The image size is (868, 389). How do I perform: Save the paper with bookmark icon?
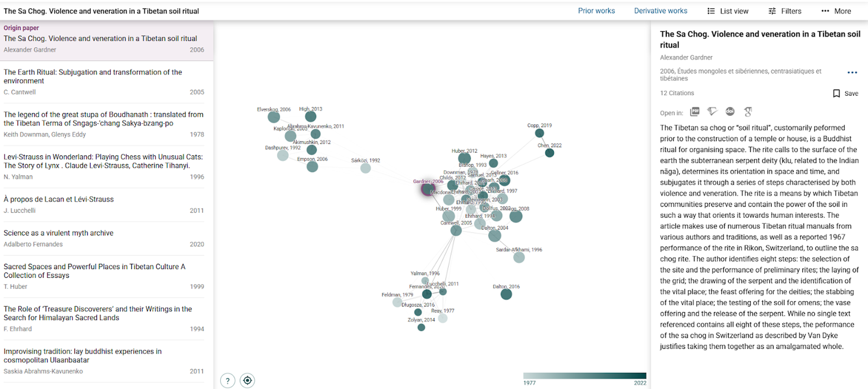click(845, 93)
